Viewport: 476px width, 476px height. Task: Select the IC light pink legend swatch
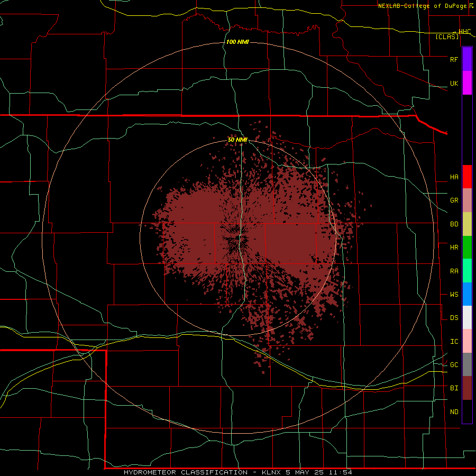click(467, 341)
